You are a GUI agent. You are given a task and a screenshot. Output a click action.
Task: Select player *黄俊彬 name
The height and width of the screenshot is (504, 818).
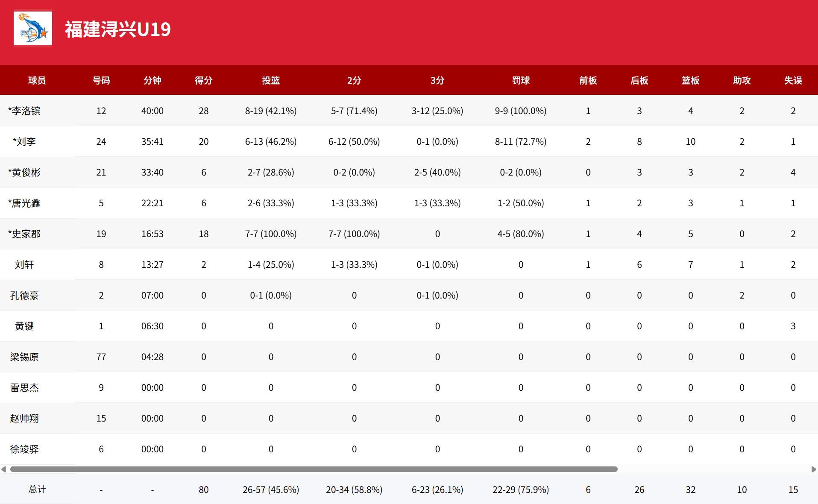[24, 172]
